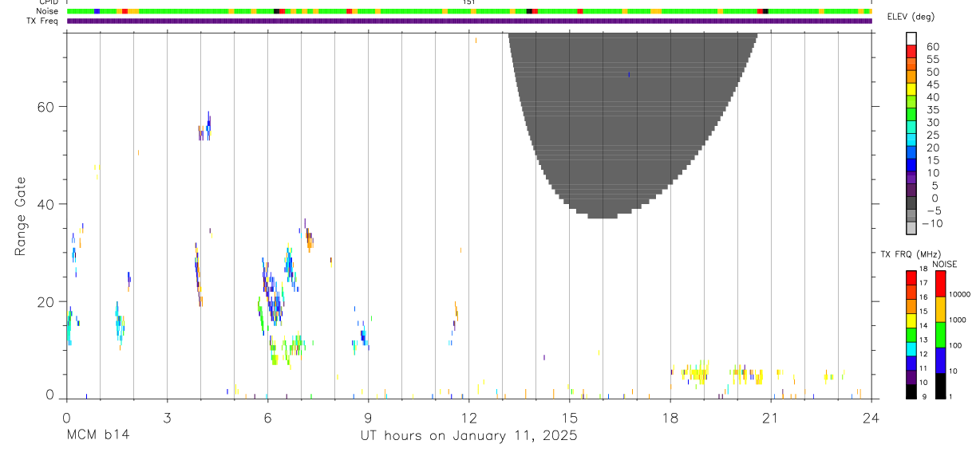
Task: Click the green NOISE swatch between 100 and 1000
Action: 941,335
